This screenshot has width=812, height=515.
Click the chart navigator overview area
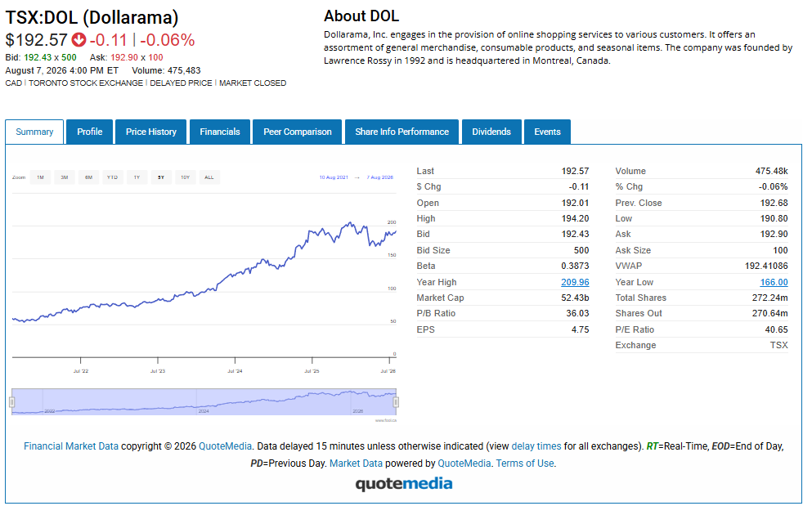point(204,402)
